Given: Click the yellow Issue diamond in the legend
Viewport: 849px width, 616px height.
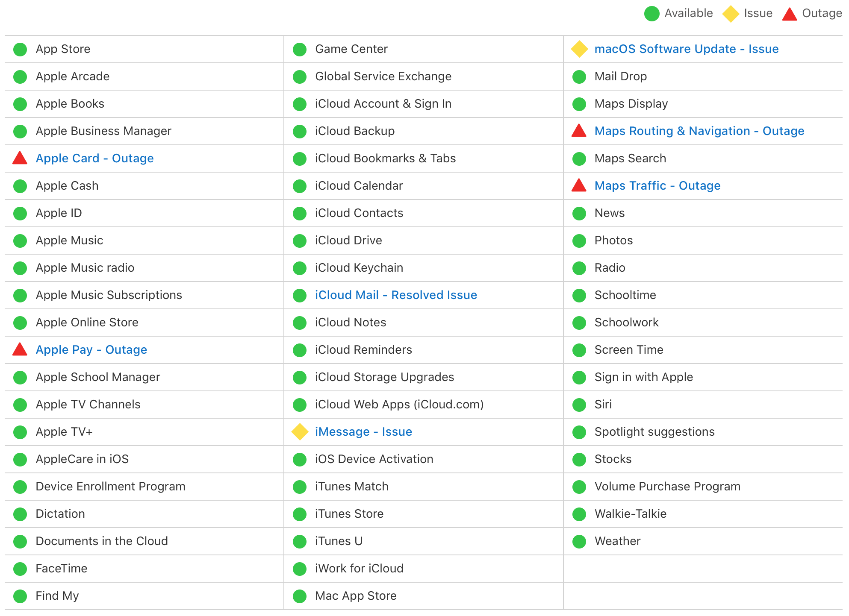Looking at the screenshot, I should pos(731,14).
